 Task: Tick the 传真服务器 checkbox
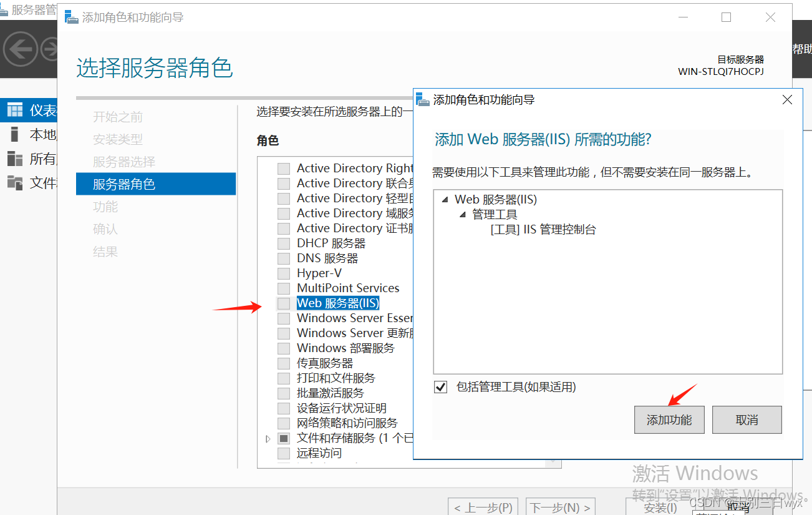(284, 363)
